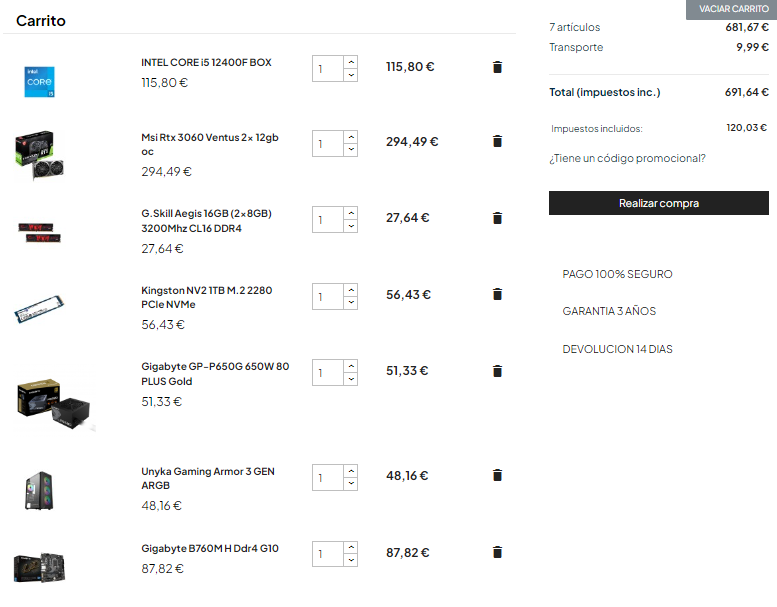Click the Msi Rtx 3060 product thumbnail

pyautogui.click(x=40, y=155)
